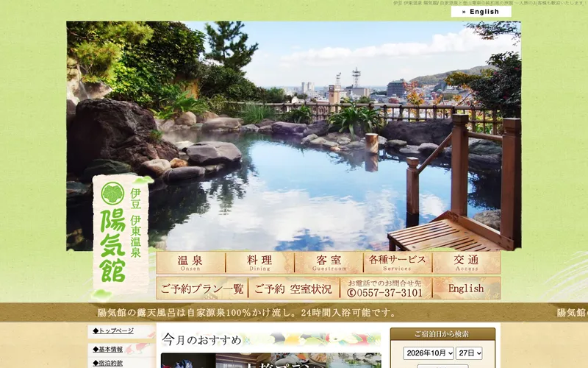The image size is (588, 368).
Task: Check ご予約 空室状況 availability
Action: pos(293,289)
